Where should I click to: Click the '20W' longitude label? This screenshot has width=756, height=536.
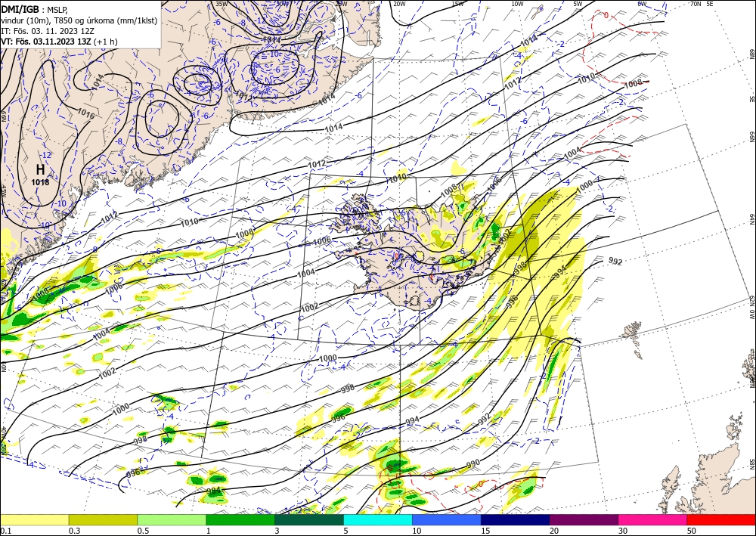click(x=398, y=4)
